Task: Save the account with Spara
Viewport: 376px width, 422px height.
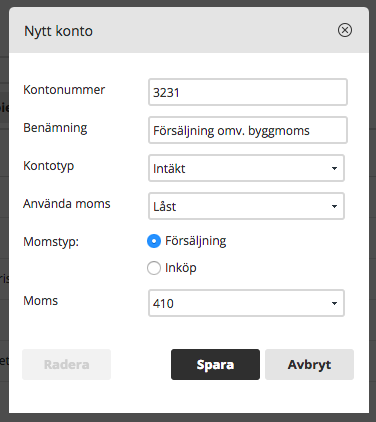Action: (x=215, y=364)
